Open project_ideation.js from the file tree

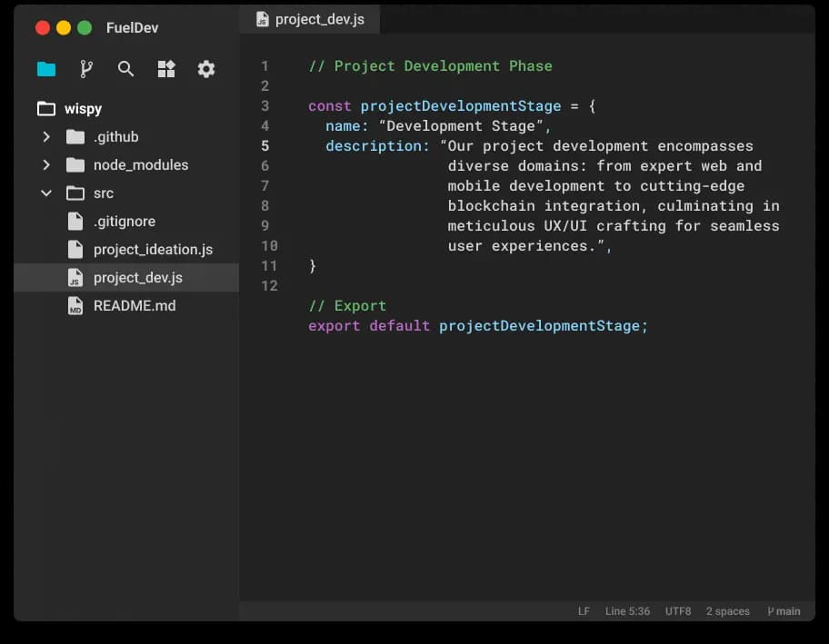tap(153, 250)
